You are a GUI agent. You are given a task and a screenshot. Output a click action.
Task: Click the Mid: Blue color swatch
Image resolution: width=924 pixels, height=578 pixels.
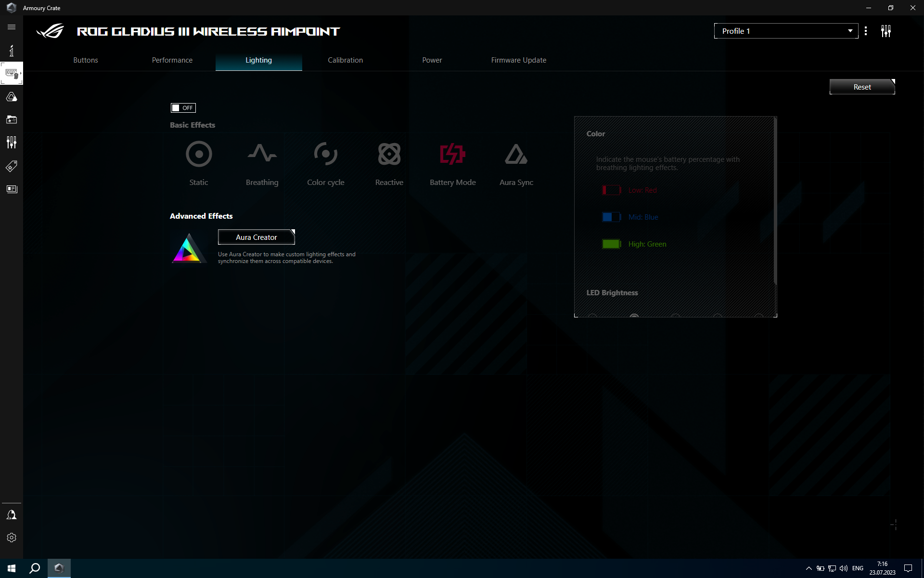pyautogui.click(x=611, y=217)
